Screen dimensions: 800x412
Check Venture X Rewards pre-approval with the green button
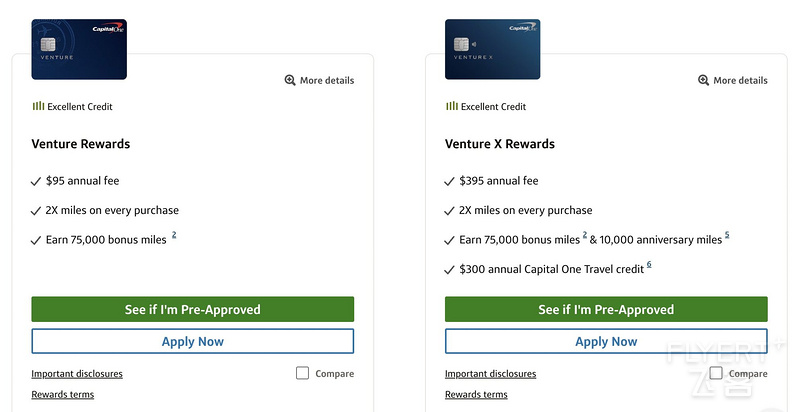[x=606, y=310]
